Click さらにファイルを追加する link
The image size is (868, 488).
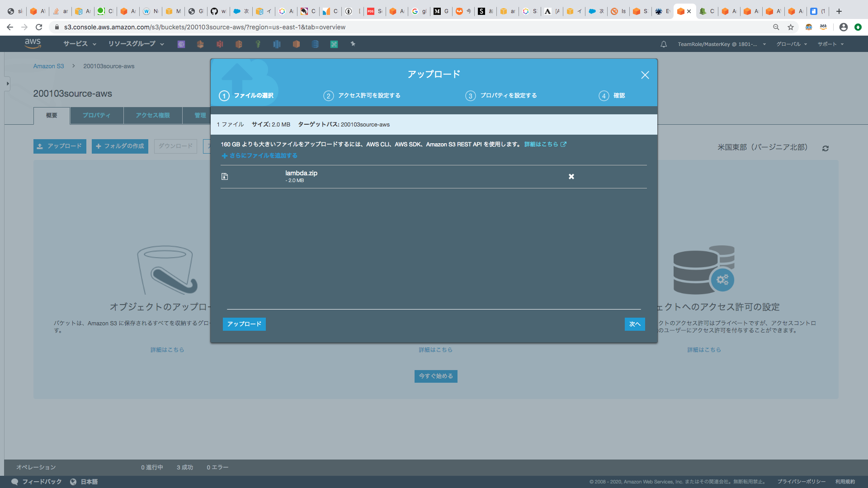[259, 155]
